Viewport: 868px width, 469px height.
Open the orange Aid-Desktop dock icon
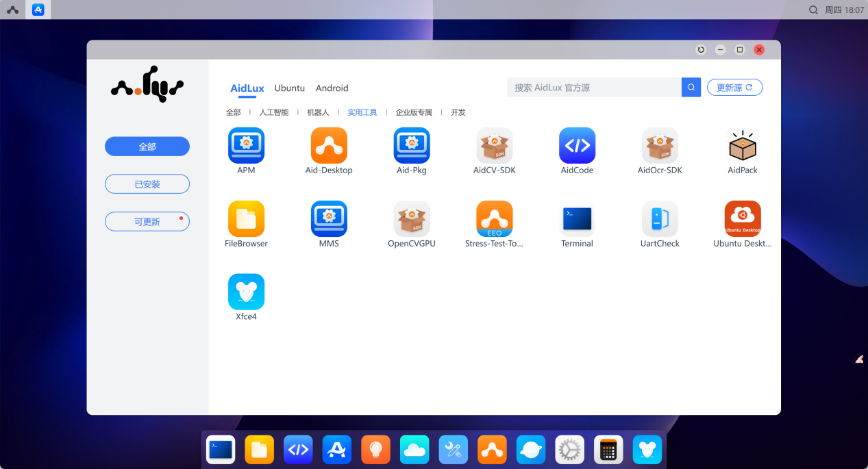pyautogui.click(x=492, y=450)
